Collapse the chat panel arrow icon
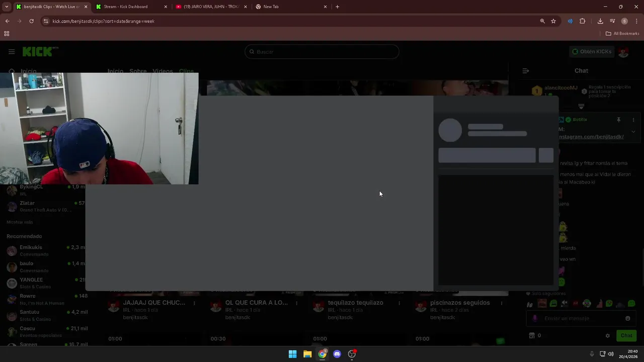Viewport: 644px width, 362px height. (x=526, y=71)
